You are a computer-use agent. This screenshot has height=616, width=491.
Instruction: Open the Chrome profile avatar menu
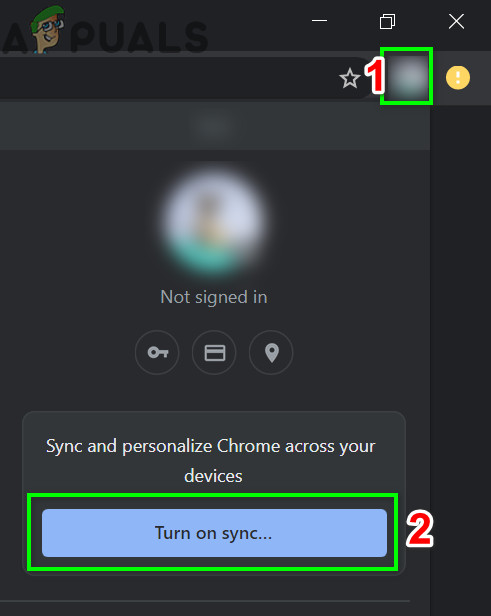click(407, 77)
